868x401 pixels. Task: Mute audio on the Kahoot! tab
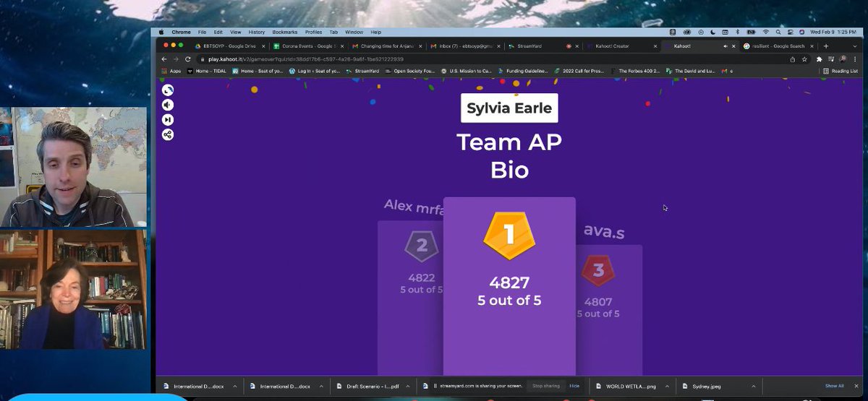pyautogui.click(x=726, y=46)
